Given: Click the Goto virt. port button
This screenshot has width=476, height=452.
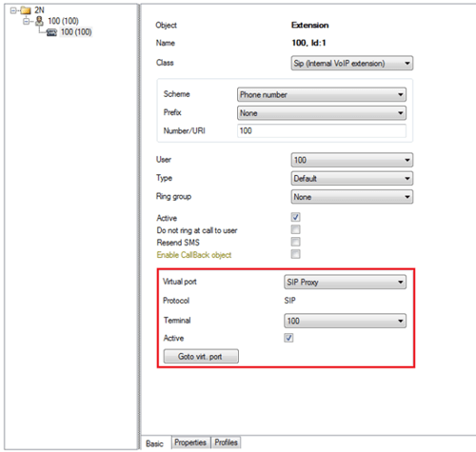Looking at the screenshot, I should [201, 356].
